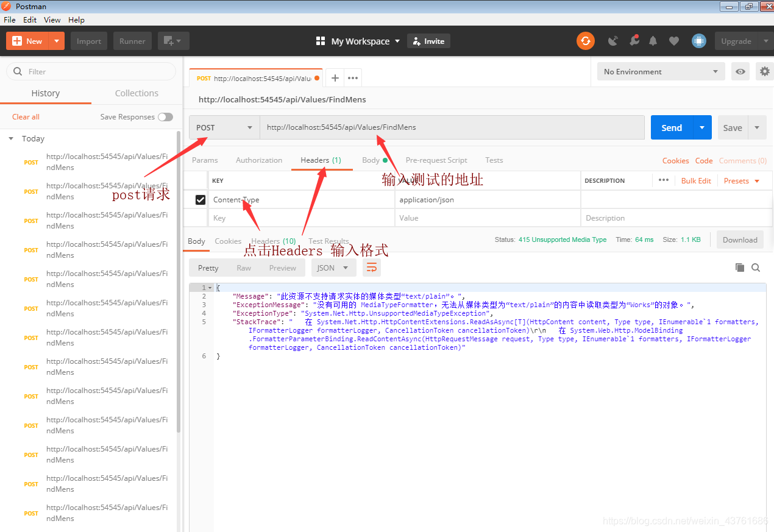Click the Import button
774x532 pixels.
pyautogui.click(x=89, y=41)
